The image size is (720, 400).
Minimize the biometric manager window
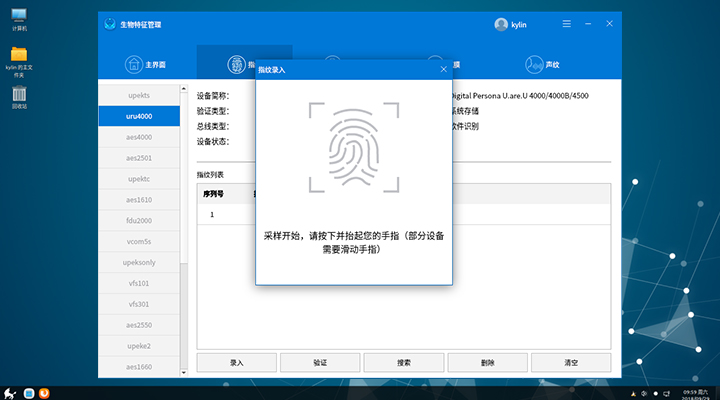588,23
